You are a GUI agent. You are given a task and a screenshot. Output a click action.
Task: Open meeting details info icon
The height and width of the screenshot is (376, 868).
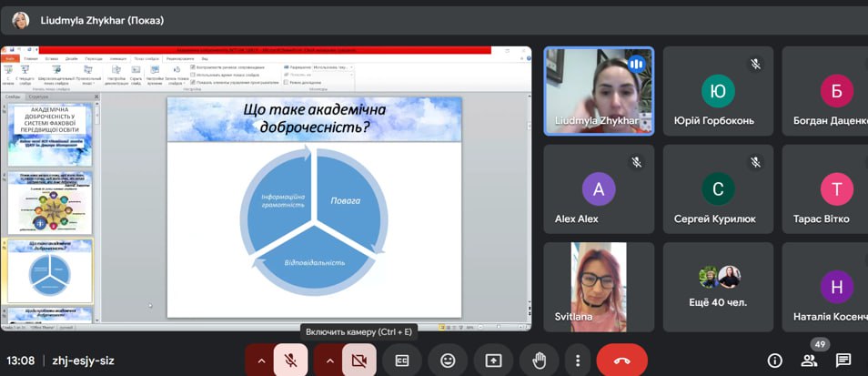click(775, 361)
